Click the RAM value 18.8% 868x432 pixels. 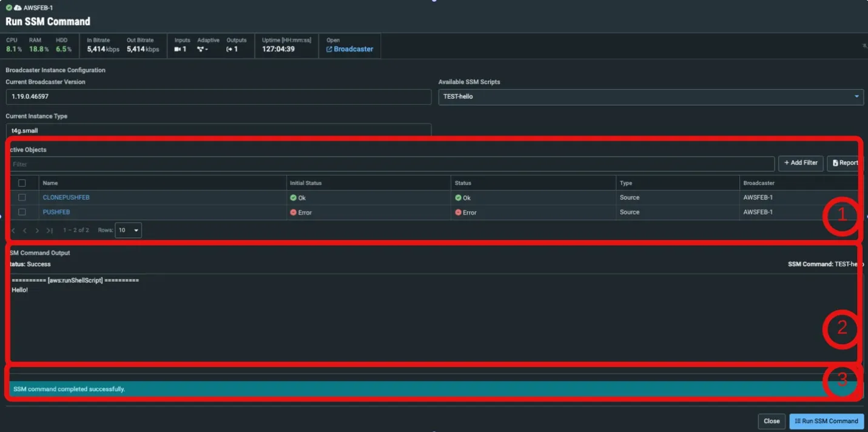[38, 49]
